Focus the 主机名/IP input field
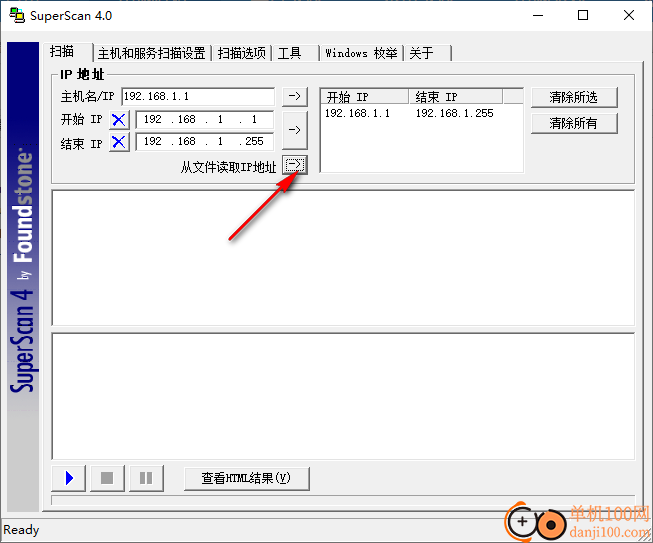 coord(198,97)
